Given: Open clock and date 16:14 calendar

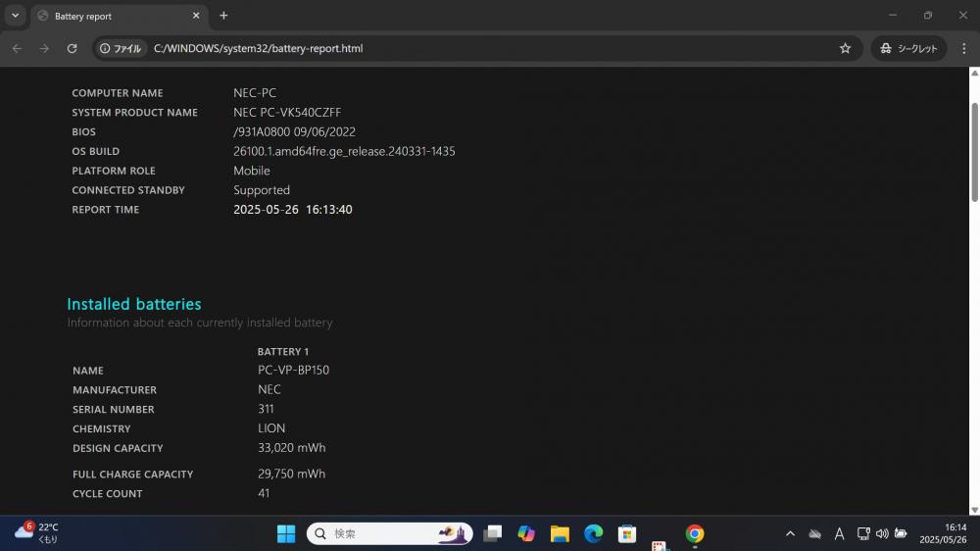Looking at the screenshot, I should pos(943,533).
